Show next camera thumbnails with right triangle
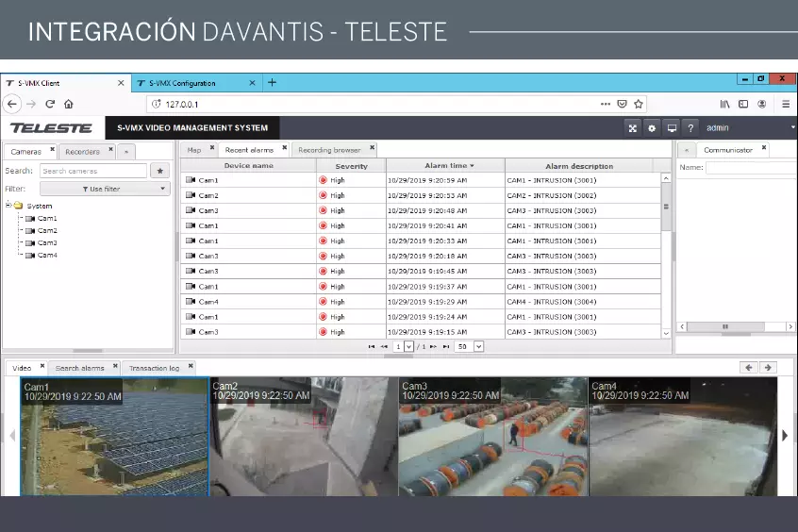Image resolution: width=798 pixels, height=532 pixels. tap(785, 435)
